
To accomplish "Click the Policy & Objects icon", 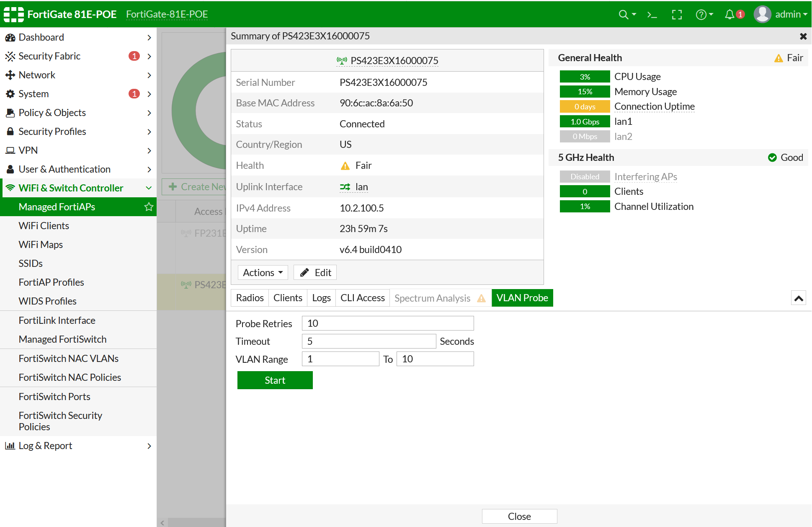I will tap(10, 113).
